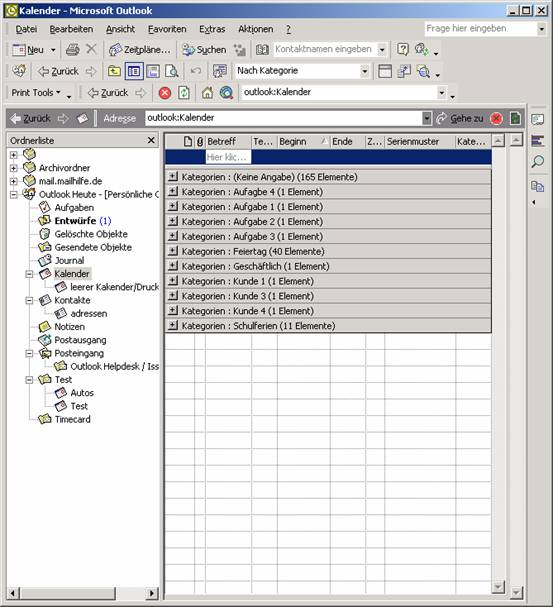Screen dimensions: 553x607
Task: Collapse the Posteingang folder tree node
Action: point(29,353)
